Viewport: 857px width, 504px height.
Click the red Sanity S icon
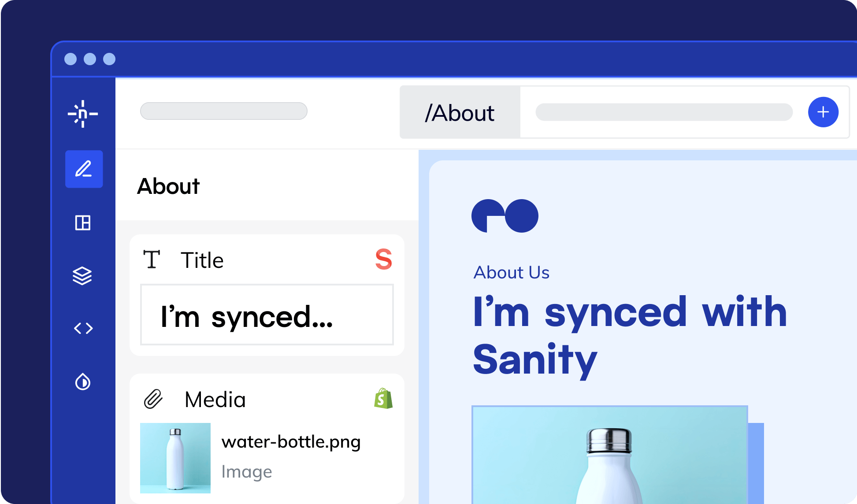(383, 259)
